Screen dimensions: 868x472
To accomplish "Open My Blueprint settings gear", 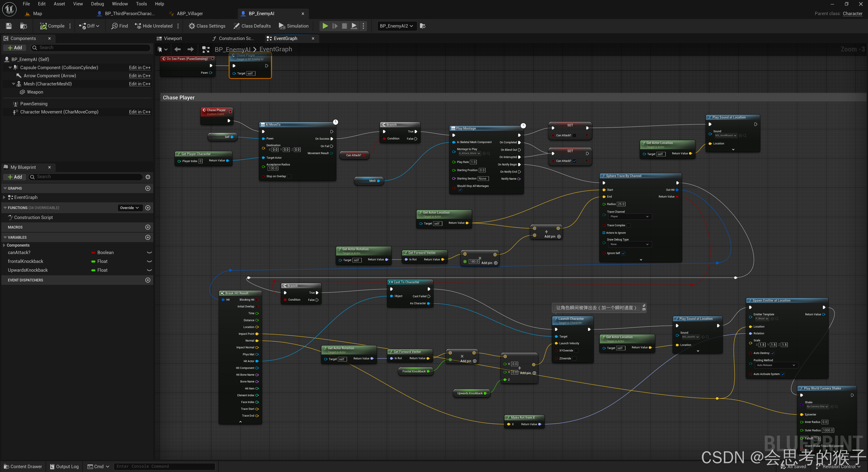I will click(148, 177).
